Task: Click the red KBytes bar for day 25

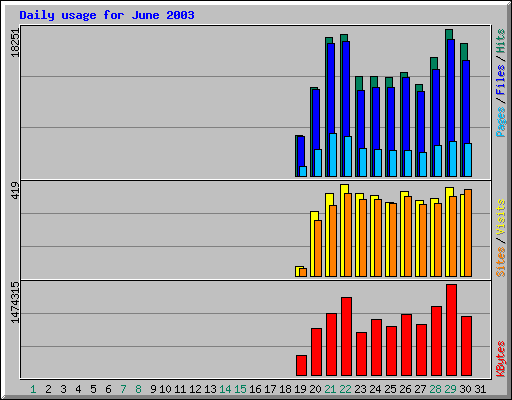Action: 391,351
